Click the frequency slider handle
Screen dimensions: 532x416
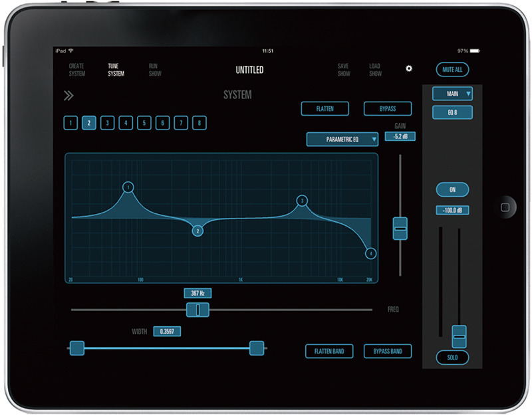coord(198,310)
